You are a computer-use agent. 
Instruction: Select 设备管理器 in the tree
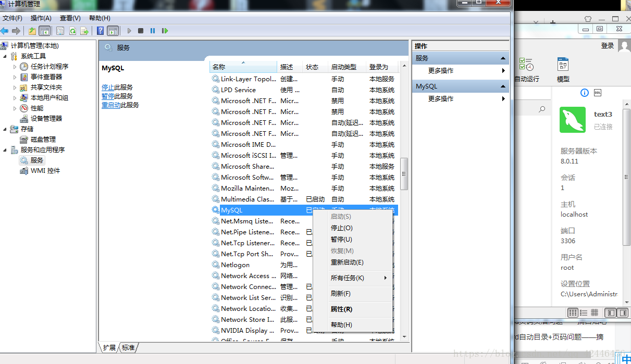tap(46, 118)
